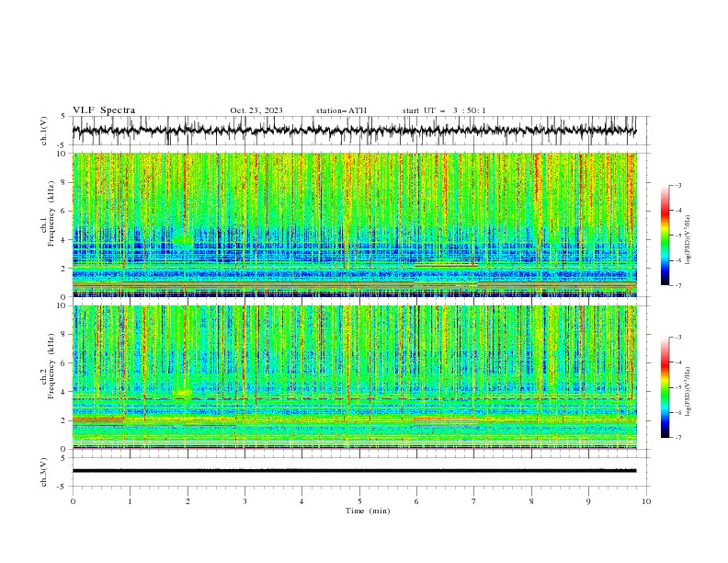Click the time axis tick label "7"

point(474,501)
